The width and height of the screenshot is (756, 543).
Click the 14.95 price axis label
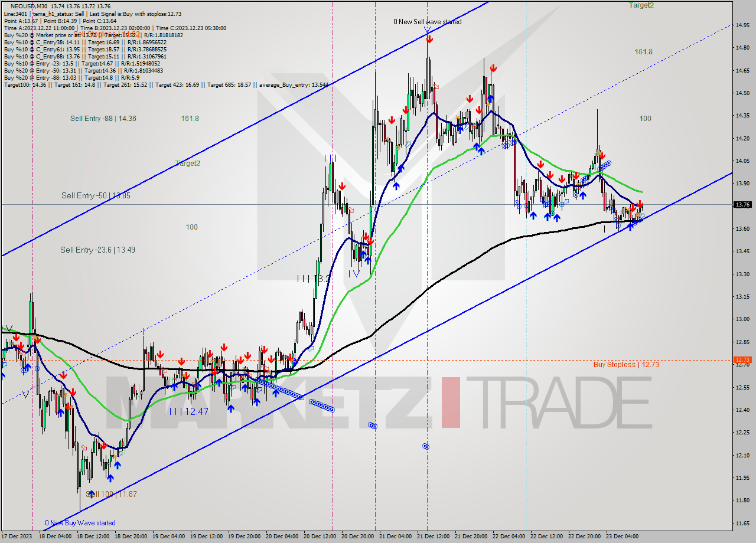(x=742, y=25)
